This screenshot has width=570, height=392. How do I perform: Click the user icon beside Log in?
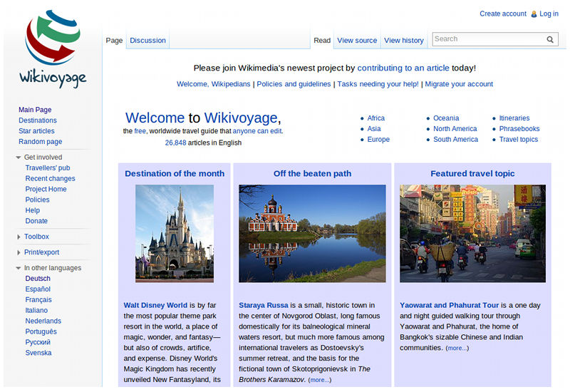click(x=534, y=14)
